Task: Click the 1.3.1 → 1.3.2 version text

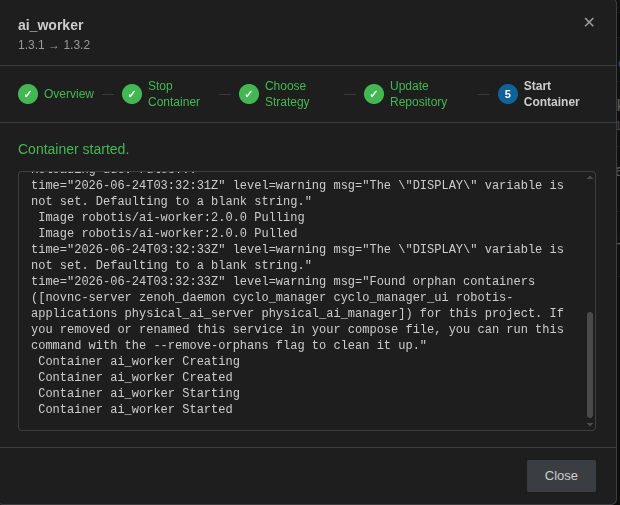Action: (54, 45)
